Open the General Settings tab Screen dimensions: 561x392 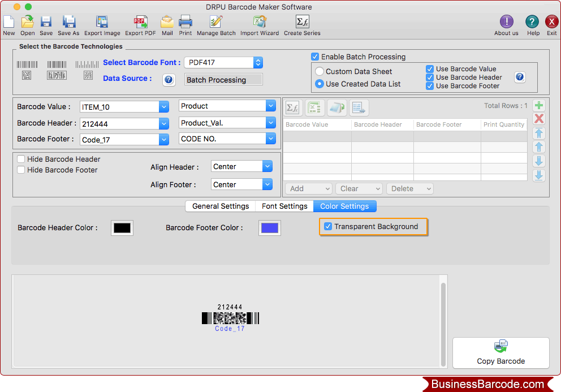pos(220,206)
